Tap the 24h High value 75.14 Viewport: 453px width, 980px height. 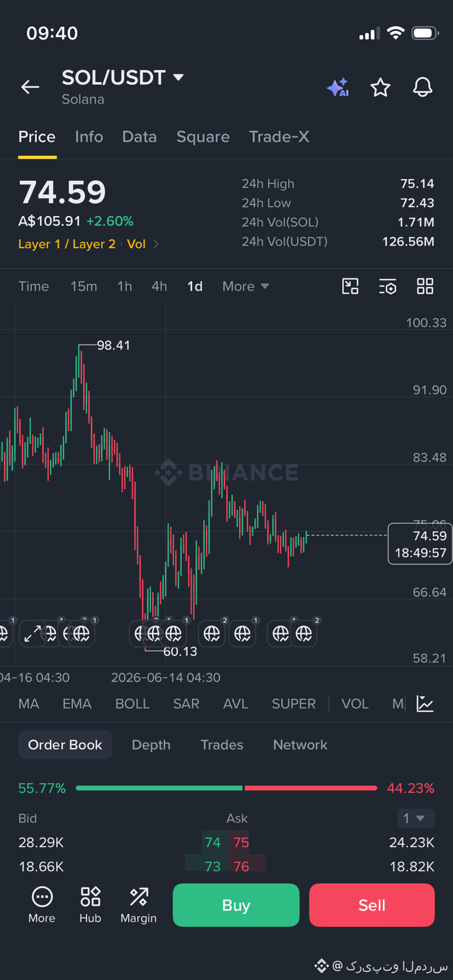[417, 184]
